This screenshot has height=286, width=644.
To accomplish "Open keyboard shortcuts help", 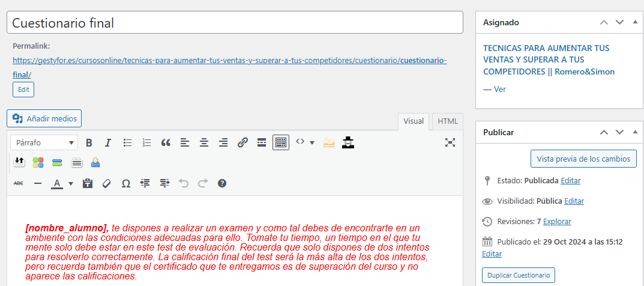I will [222, 183].
